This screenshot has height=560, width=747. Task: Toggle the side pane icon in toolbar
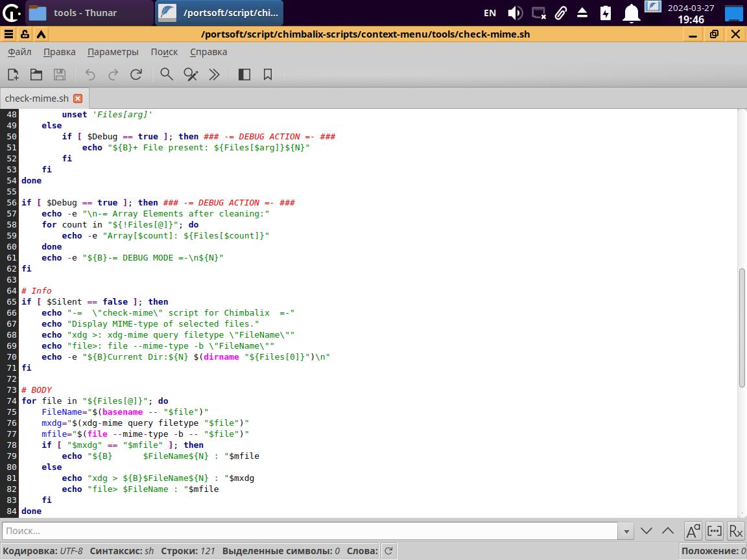point(244,75)
